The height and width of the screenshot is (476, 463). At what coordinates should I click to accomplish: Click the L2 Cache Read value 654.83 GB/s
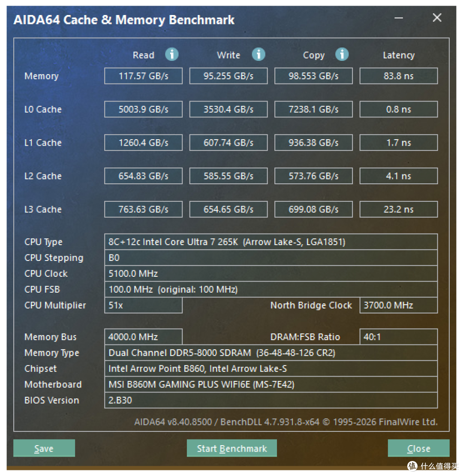(143, 176)
